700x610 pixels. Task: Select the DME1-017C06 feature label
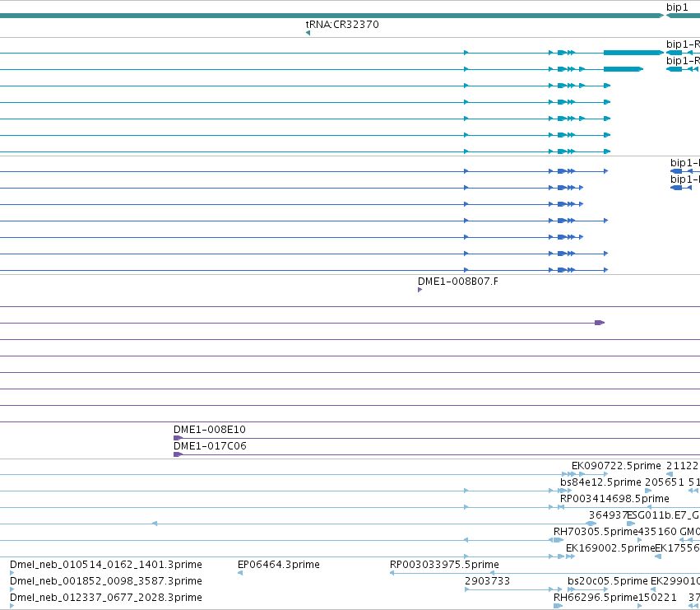click(210, 446)
